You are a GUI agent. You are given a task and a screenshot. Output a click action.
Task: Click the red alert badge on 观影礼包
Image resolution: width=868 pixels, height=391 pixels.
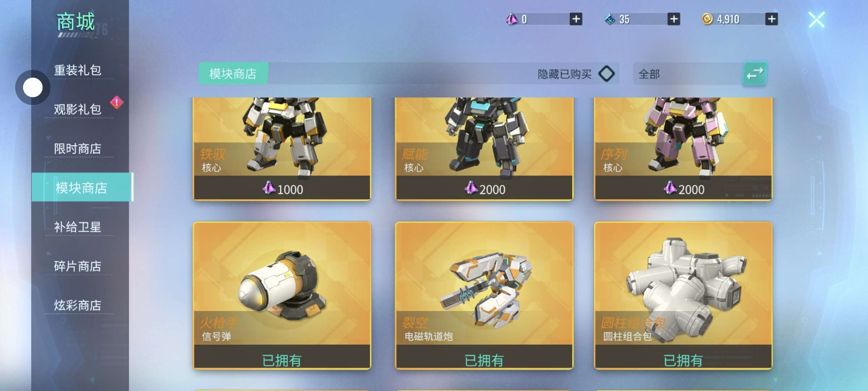[116, 103]
